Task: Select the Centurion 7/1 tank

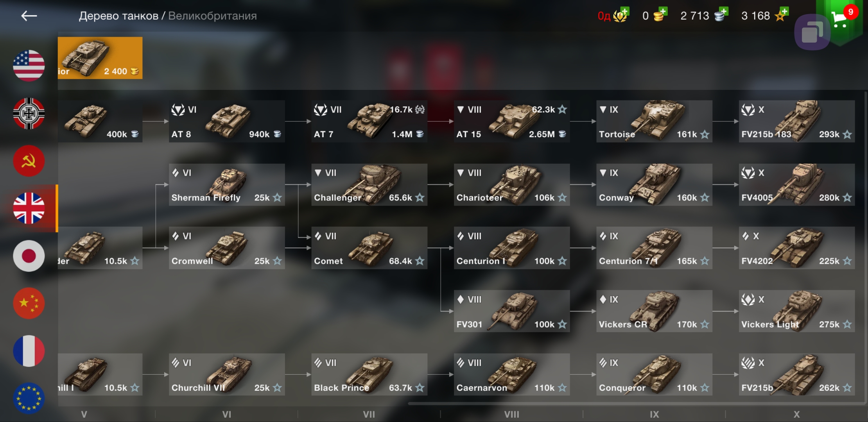Action: [654, 248]
